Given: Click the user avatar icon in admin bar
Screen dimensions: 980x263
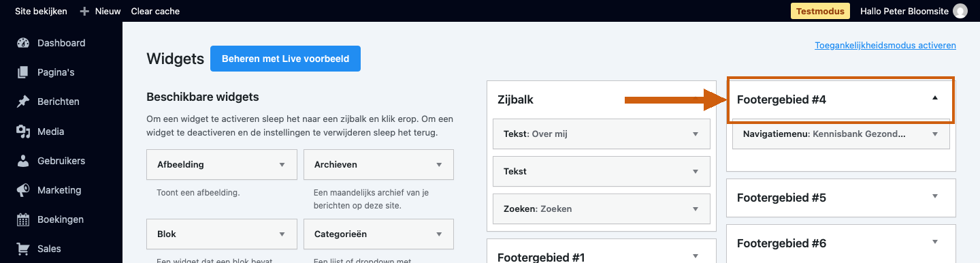Looking at the screenshot, I should click(x=960, y=11).
